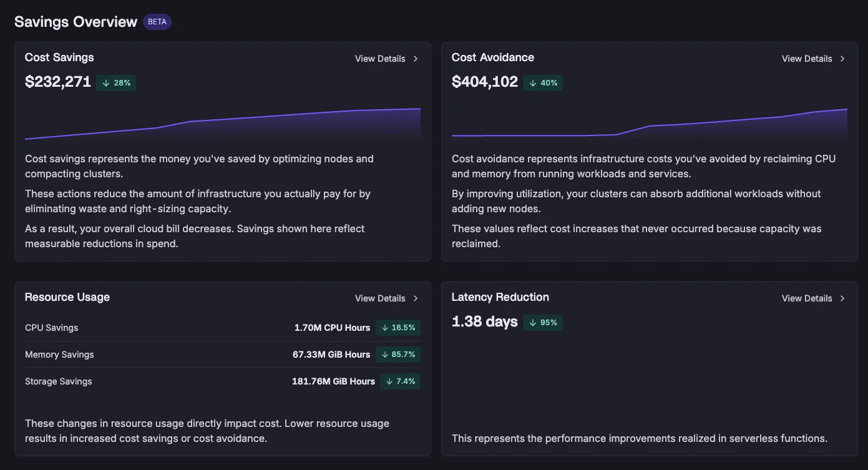Click the 28% decrease badge
The height and width of the screenshot is (470, 868).
click(x=116, y=82)
